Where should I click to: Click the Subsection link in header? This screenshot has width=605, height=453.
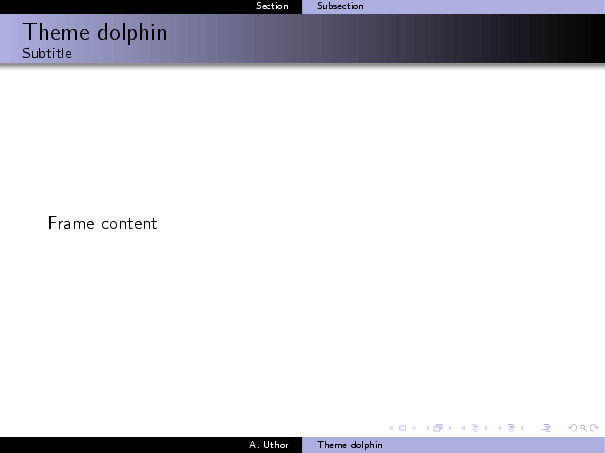pos(340,6)
